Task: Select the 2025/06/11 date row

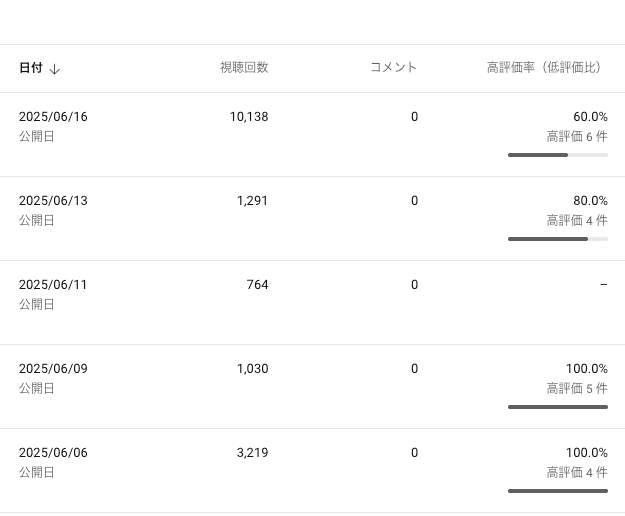Action: click(x=53, y=285)
